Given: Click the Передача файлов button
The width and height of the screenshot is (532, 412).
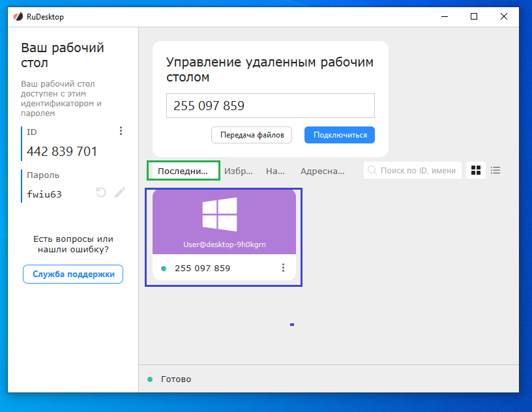Looking at the screenshot, I should [252, 135].
